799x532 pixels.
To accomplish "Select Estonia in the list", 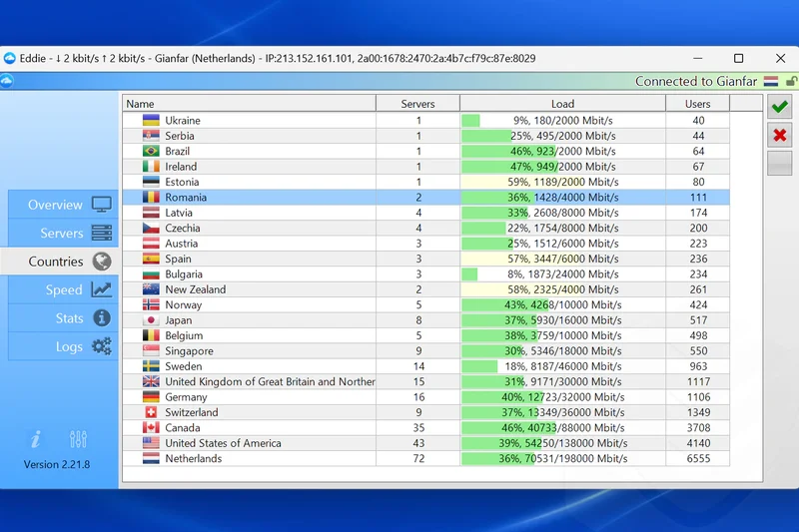I will pyautogui.click(x=426, y=182).
